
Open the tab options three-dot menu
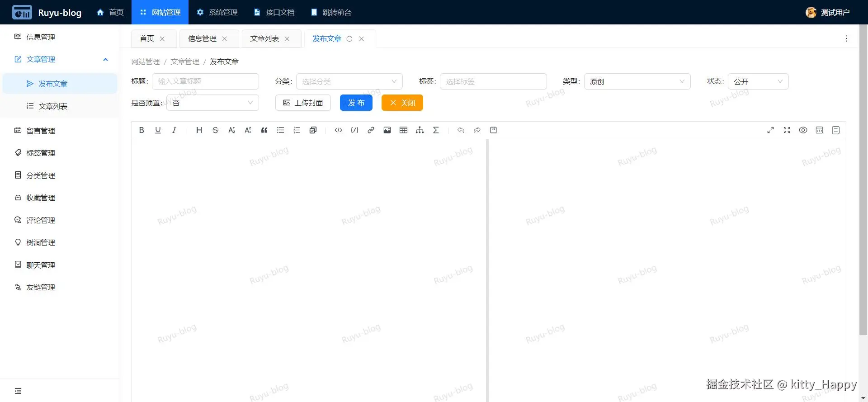pos(846,38)
